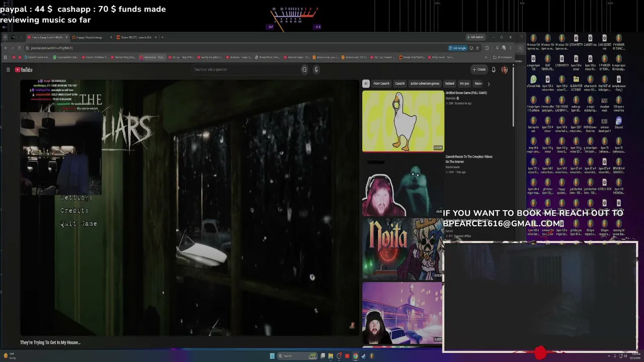Image resolution: width=644 pixels, height=362 pixels.
Task: Click the Caseoh Reacts To The Creepiest Videos title
Action: (x=469, y=159)
